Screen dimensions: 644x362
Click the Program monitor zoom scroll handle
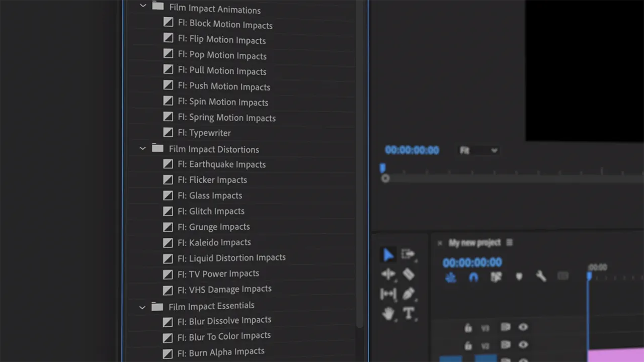pos(385,178)
